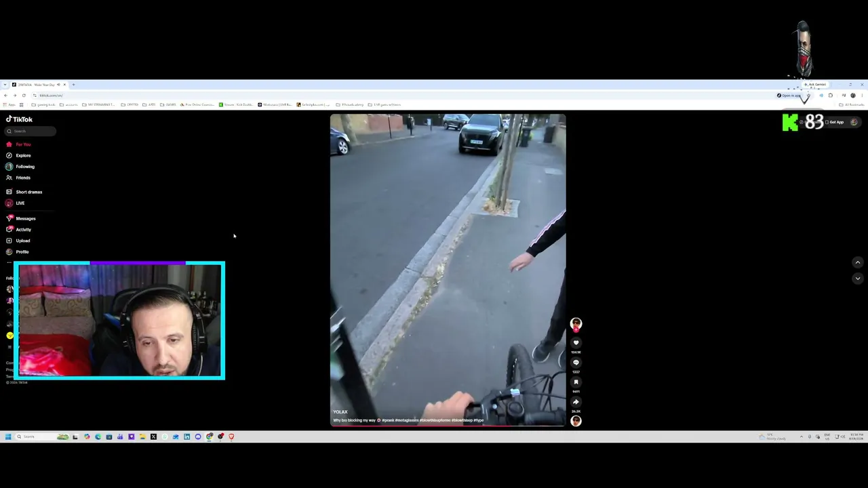
Task: Click the TikTok search field
Action: pos(31,131)
